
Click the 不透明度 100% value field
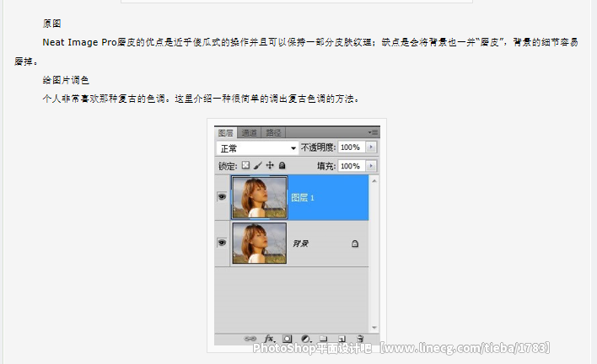[x=352, y=147]
